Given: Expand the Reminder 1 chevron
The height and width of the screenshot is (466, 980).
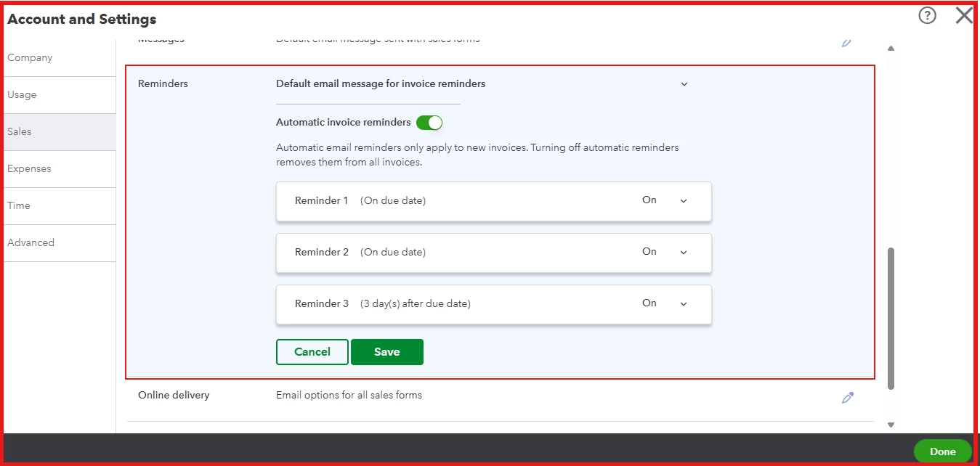Looking at the screenshot, I should coord(684,201).
